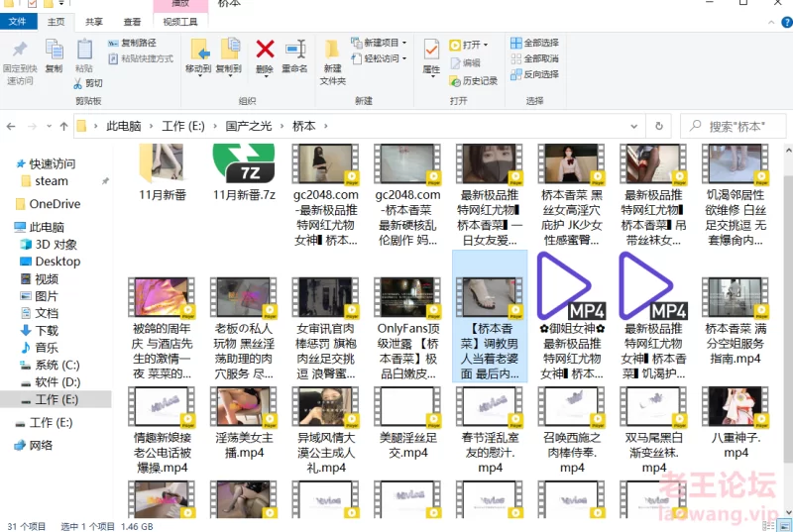Select 系统 (C:) drive in sidebar
This screenshot has height=532, width=793.
click(x=50, y=365)
